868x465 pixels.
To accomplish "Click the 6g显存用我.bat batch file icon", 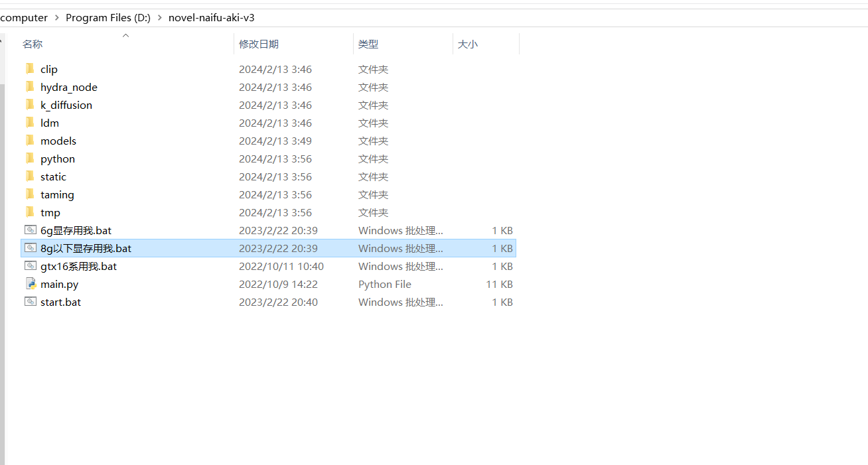I will 30,230.
